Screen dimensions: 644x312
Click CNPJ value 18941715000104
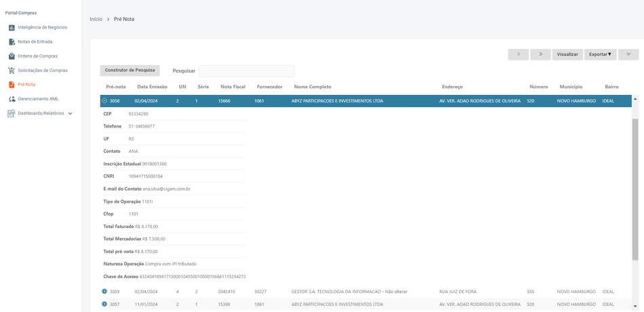click(x=145, y=176)
